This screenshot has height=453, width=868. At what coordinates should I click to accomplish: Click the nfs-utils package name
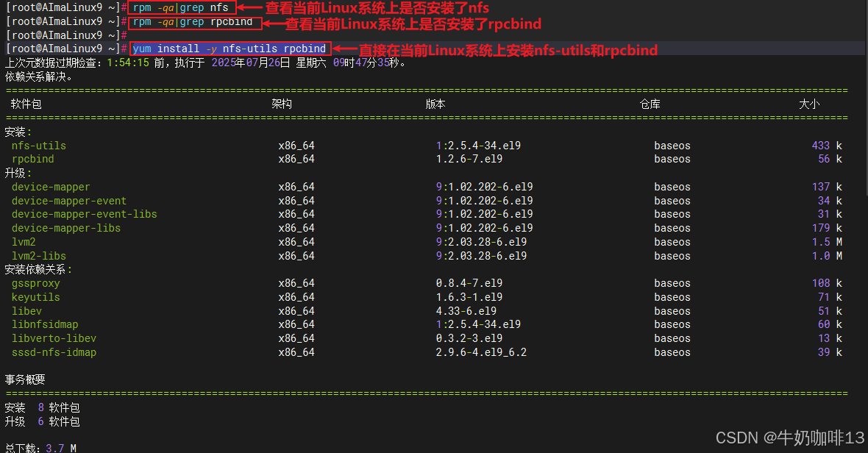[x=39, y=146]
